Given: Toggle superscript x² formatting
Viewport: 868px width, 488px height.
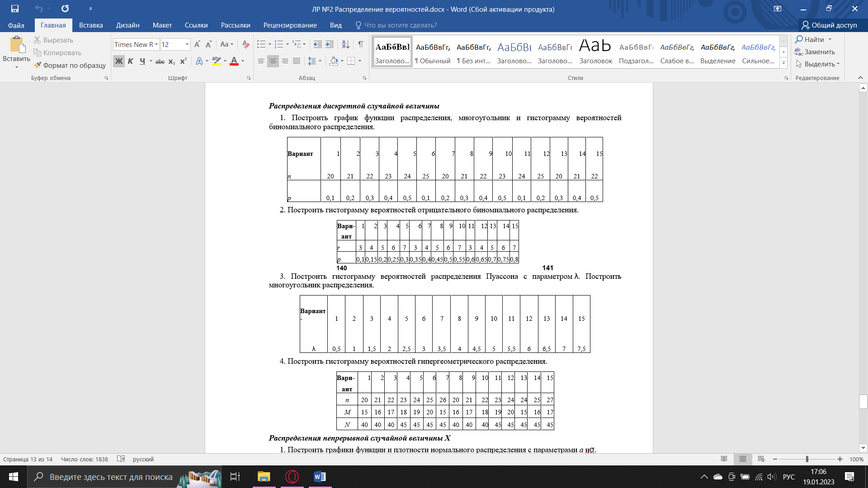Looking at the screenshot, I should (184, 61).
